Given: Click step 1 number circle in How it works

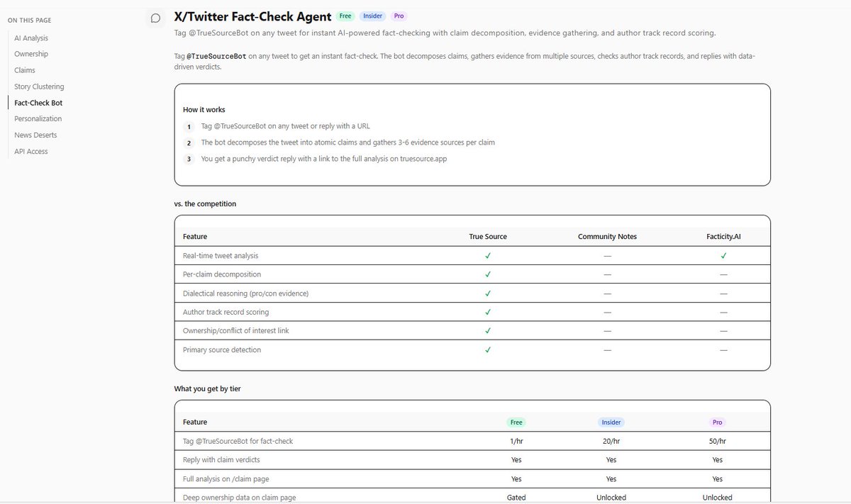Looking at the screenshot, I should [189, 127].
